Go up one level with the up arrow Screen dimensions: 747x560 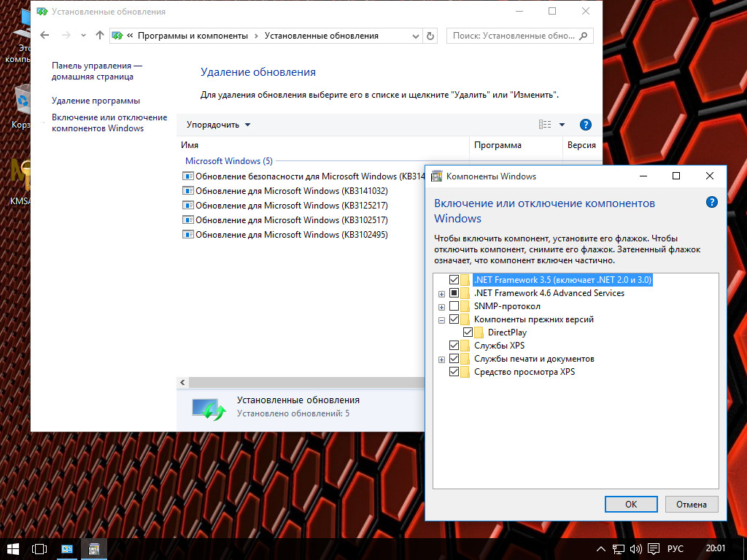[99, 35]
